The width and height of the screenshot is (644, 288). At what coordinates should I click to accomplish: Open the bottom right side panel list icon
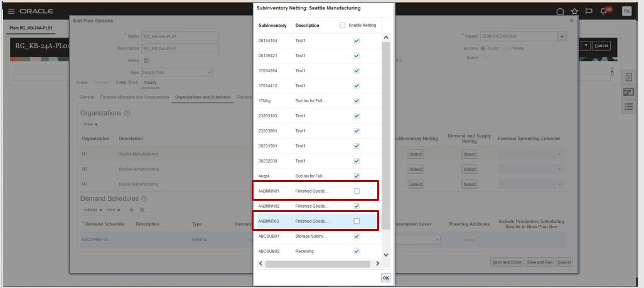(628, 107)
